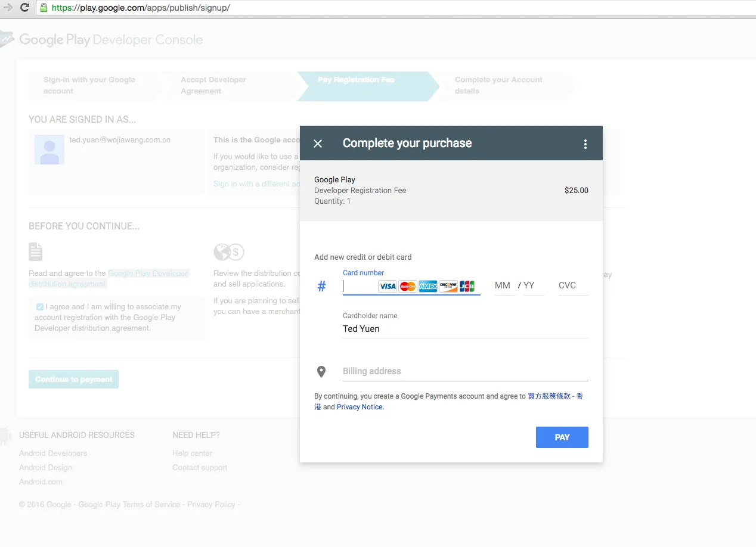Click the Quantity: 1 text

333,201
